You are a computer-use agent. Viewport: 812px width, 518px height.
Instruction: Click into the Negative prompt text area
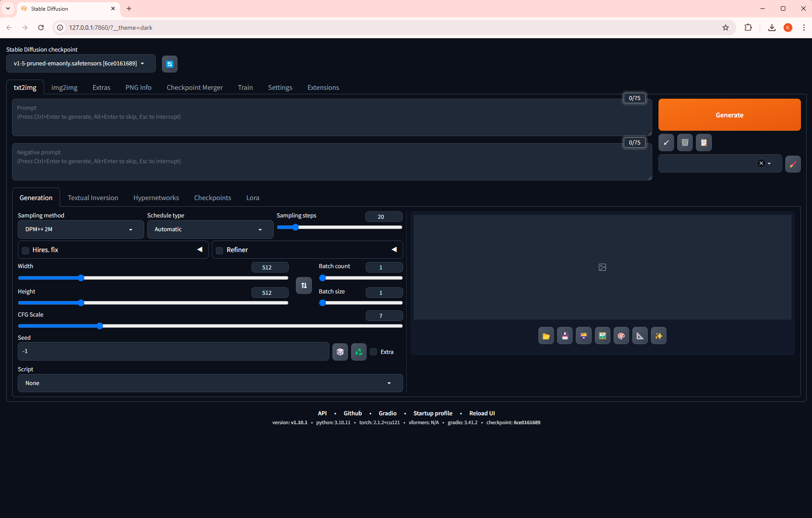332,162
